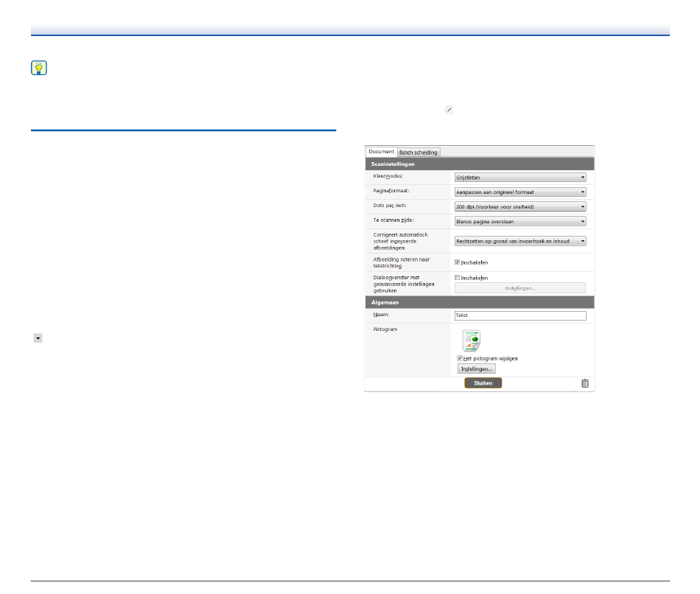Screen dimensions: 700x594
Task: Enable the advanced settings dialog checkbox
Action: tap(458, 278)
